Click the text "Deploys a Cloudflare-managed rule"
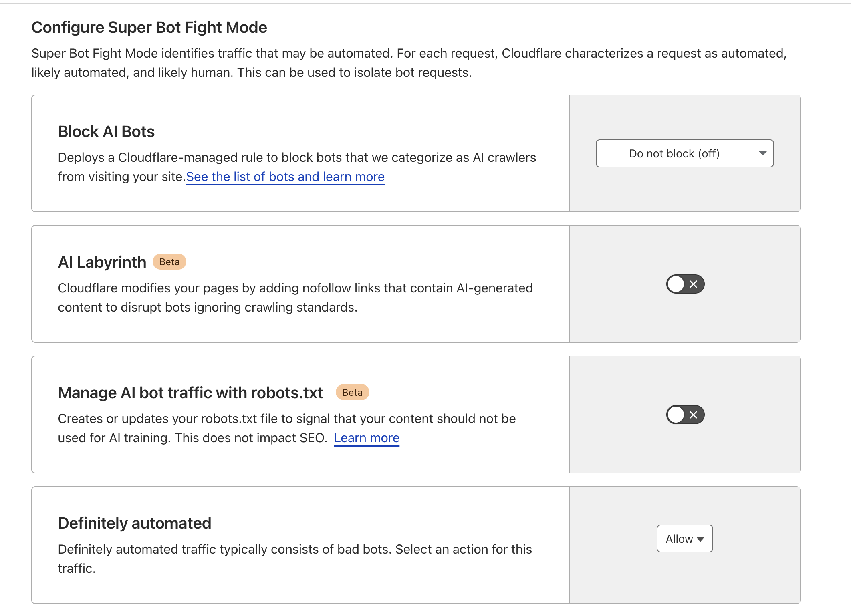This screenshot has height=616, width=851. [x=160, y=157]
